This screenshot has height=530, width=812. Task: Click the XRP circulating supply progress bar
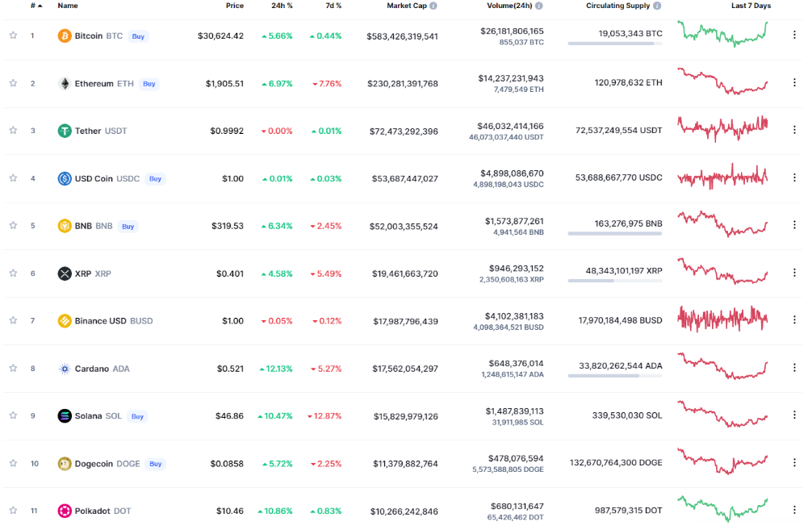615,281
